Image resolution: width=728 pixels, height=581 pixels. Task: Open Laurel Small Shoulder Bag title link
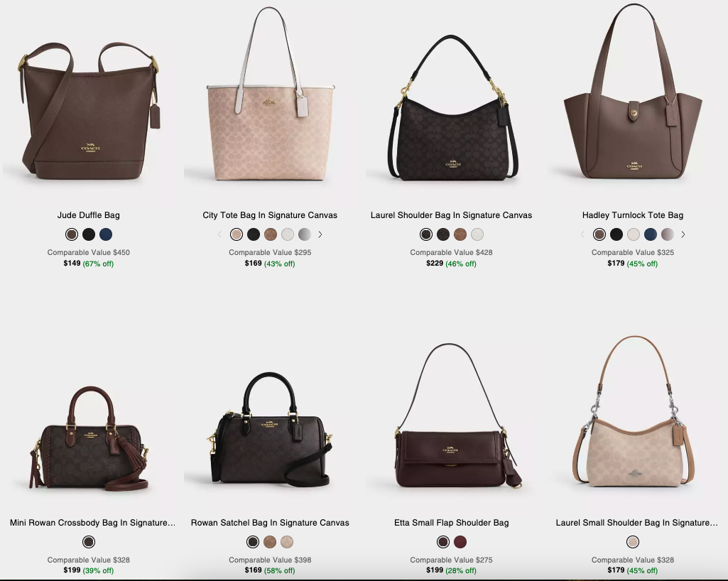coord(636,523)
